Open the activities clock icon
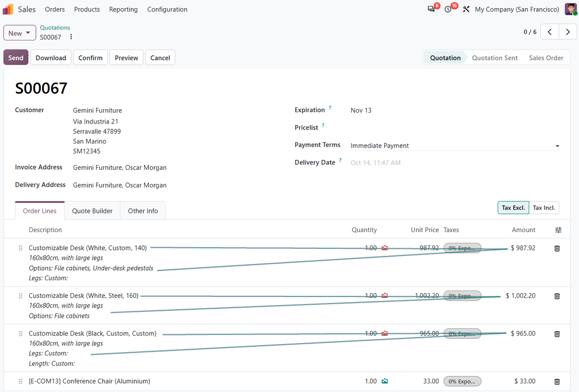579x392 pixels. pos(448,9)
